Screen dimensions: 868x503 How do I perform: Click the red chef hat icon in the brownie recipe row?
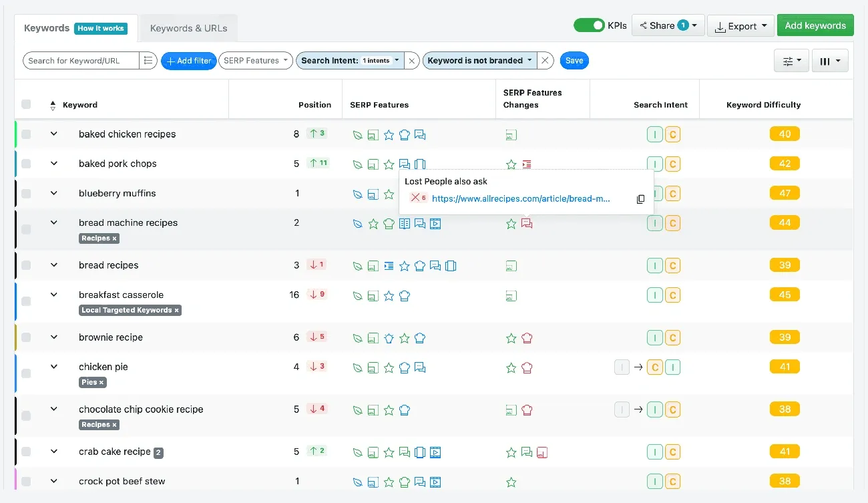tap(527, 338)
